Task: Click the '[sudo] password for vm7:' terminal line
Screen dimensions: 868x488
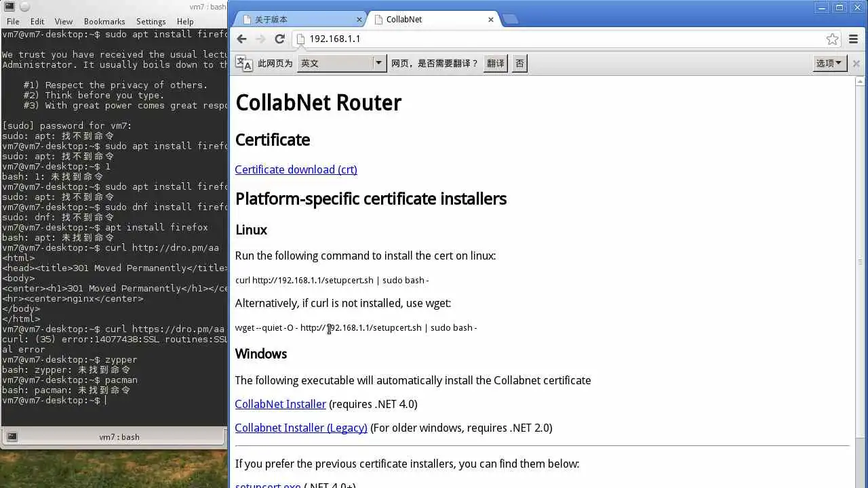Action: pos(66,126)
